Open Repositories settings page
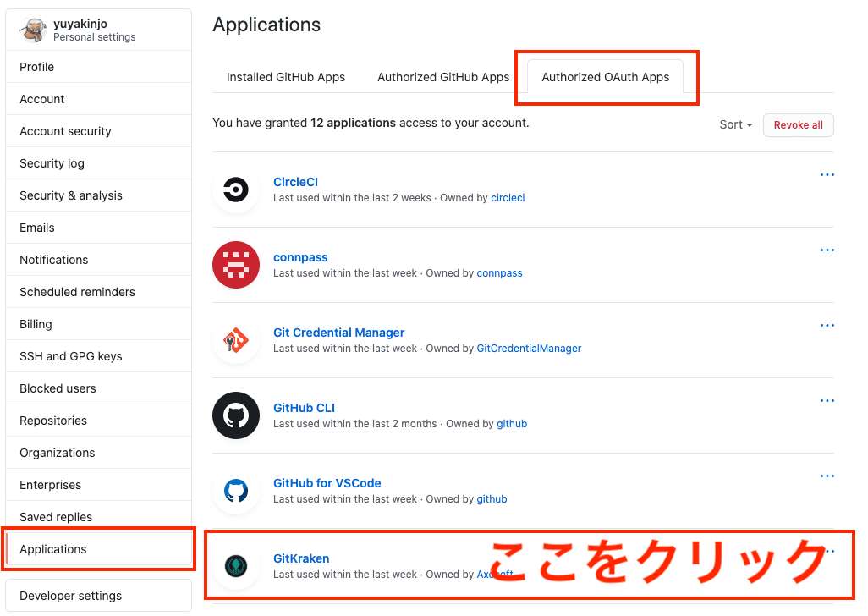 pyautogui.click(x=98, y=420)
